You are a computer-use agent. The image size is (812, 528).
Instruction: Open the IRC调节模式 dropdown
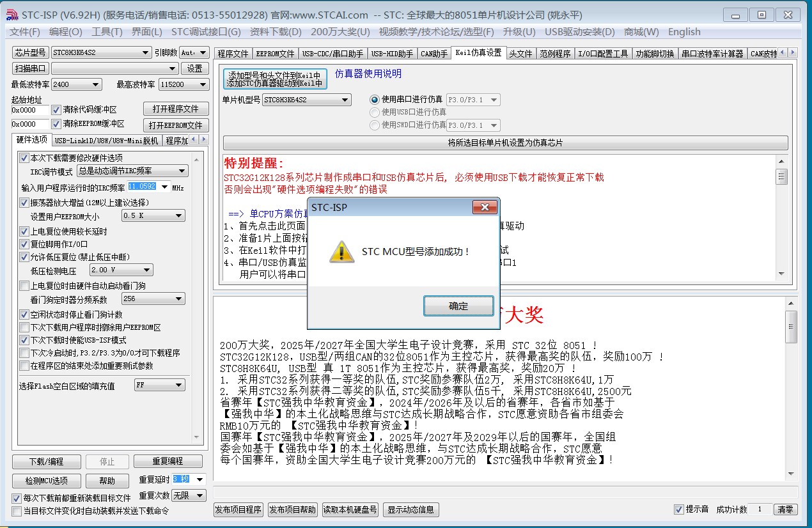point(132,171)
